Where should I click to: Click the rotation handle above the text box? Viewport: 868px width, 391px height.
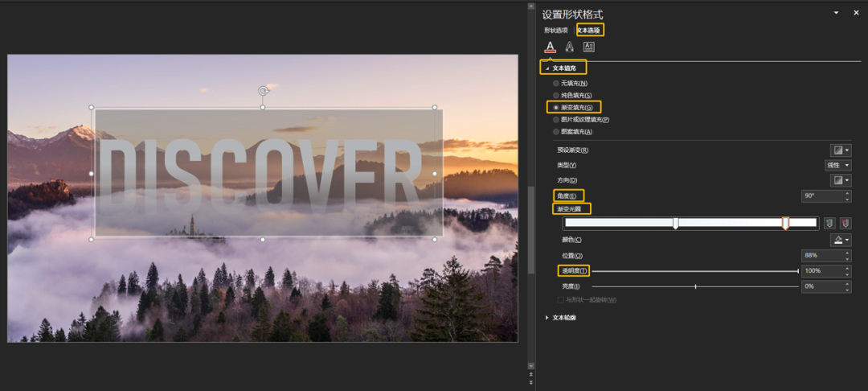(x=263, y=91)
